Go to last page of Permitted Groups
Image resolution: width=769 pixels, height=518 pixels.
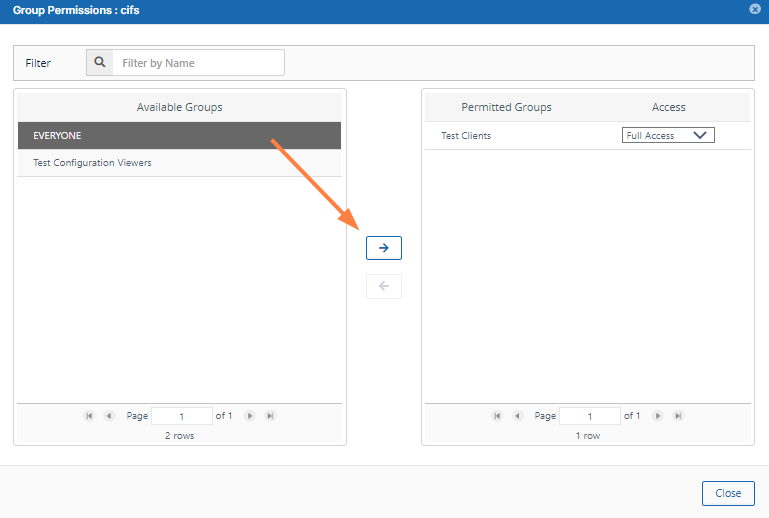pyautogui.click(x=678, y=416)
